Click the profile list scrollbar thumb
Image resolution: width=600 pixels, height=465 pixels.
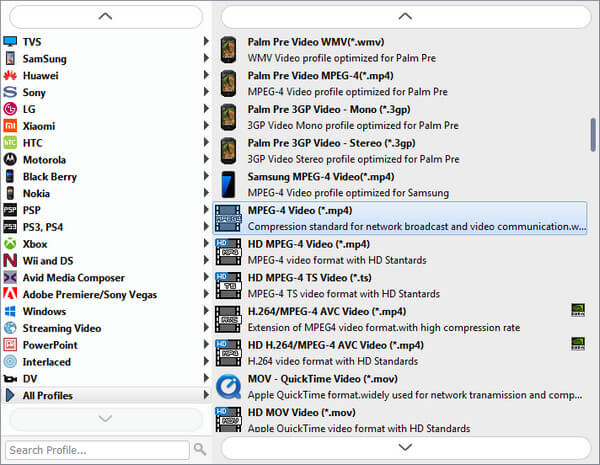pos(593,135)
